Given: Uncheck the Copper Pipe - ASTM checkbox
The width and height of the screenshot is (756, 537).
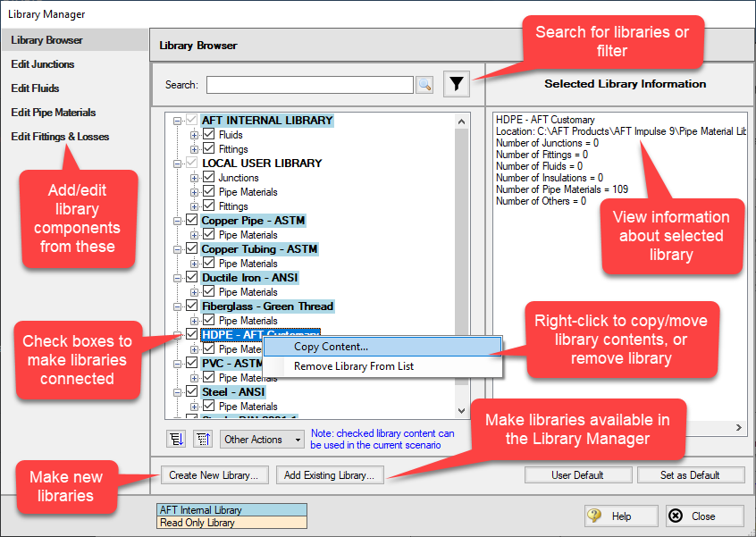Looking at the screenshot, I should (191, 221).
